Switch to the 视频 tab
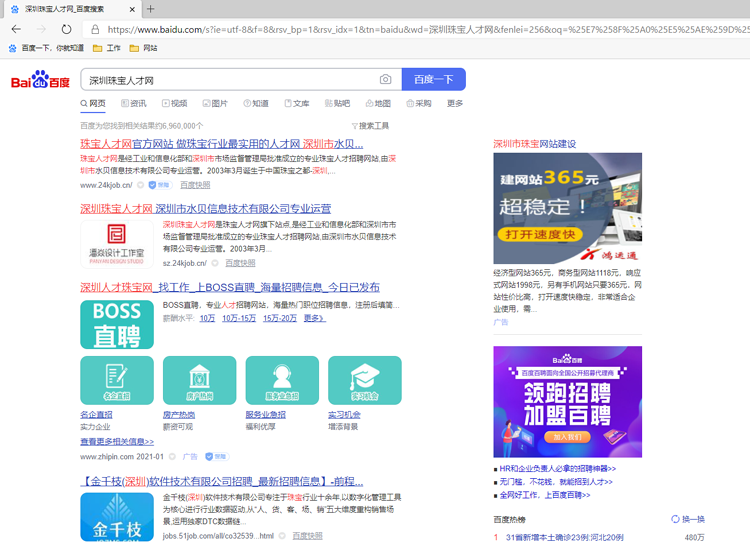The height and width of the screenshot is (546, 750). pos(175,103)
